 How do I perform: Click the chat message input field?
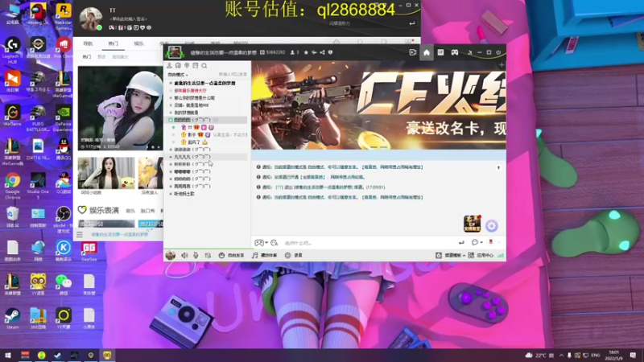pos(368,243)
